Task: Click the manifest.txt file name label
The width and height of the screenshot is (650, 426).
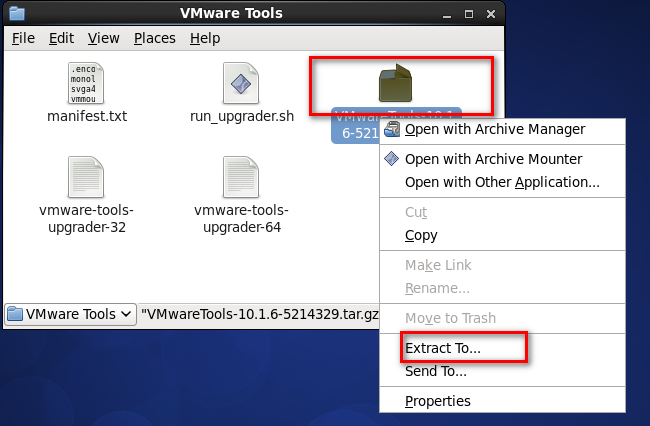Action: pyautogui.click(x=87, y=116)
